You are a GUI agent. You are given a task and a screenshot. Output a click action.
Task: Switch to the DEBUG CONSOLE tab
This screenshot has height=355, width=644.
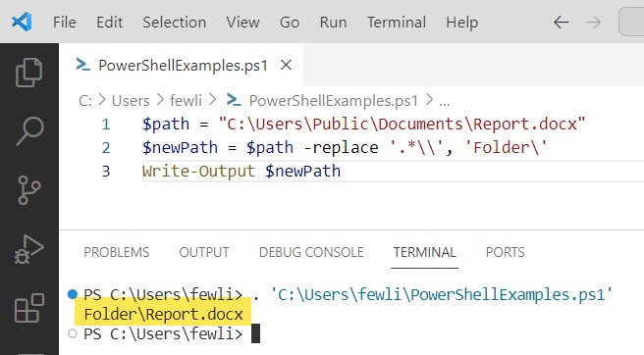(x=311, y=252)
